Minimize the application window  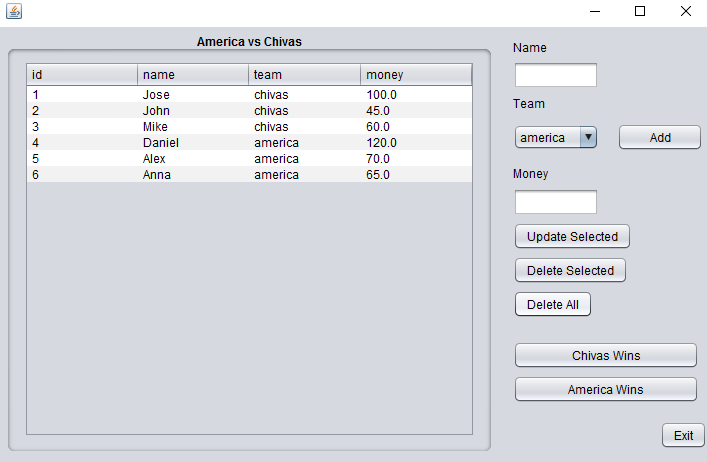(595, 11)
